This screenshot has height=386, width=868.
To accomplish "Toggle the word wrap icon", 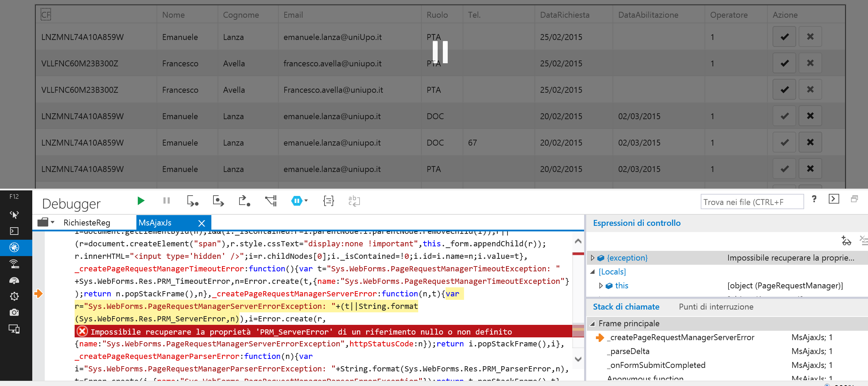I will [x=354, y=201].
